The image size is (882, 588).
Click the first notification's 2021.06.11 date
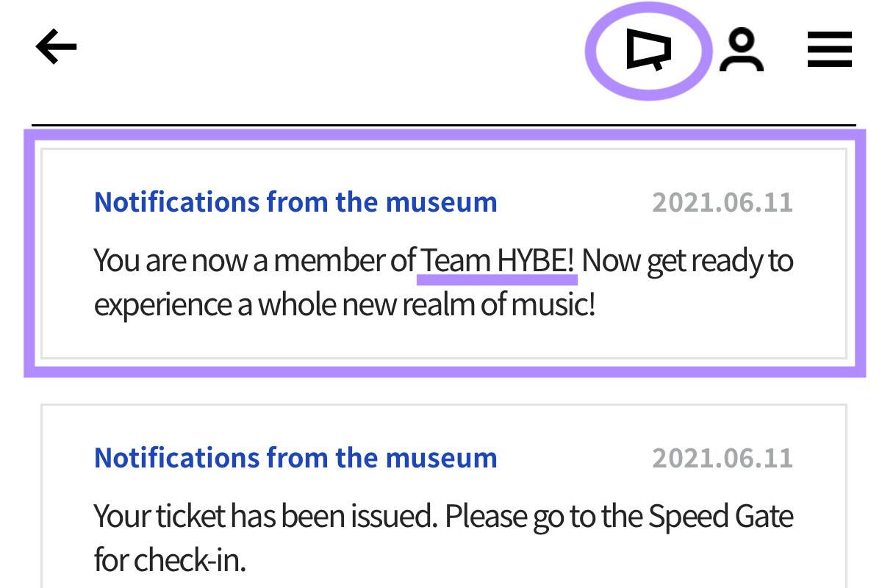pos(723,202)
